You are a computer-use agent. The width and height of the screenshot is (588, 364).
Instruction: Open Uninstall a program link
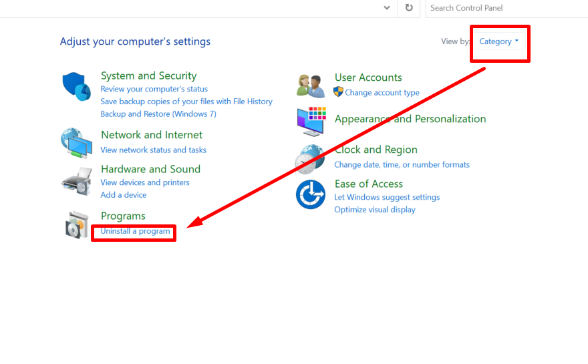coord(135,231)
